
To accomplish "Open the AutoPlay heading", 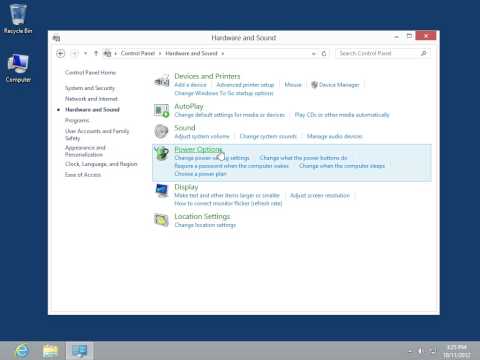I will pyautogui.click(x=189, y=106).
